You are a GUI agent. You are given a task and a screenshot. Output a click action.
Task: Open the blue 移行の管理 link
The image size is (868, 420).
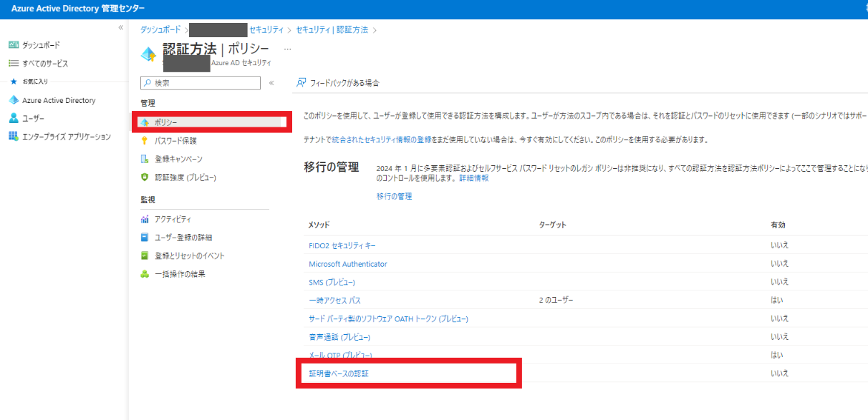click(x=394, y=196)
